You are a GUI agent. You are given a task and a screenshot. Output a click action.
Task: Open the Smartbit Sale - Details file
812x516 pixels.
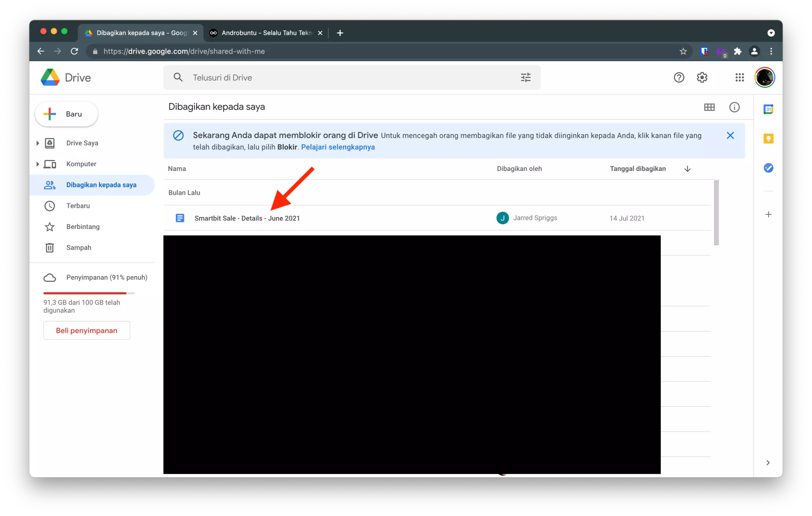247,218
